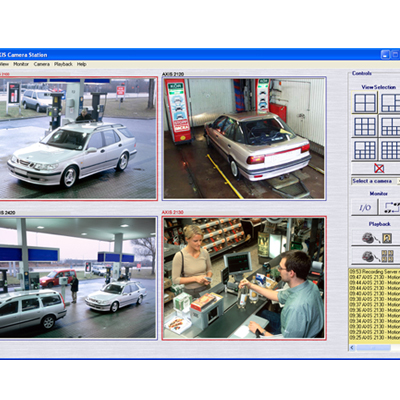Select the 09:38 AXIS 2130 motion entry

click(375, 299)
